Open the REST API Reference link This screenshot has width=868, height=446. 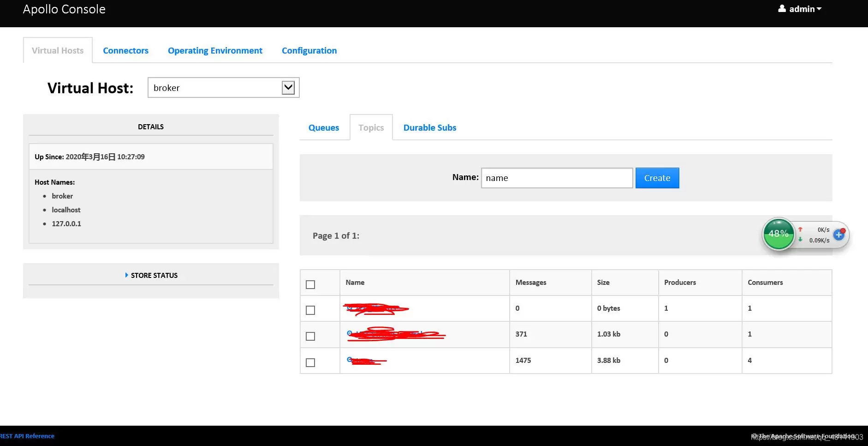point(27,436)
